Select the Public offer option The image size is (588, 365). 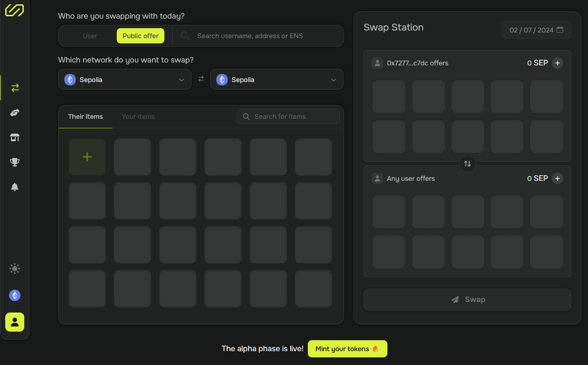coord(141,36)
